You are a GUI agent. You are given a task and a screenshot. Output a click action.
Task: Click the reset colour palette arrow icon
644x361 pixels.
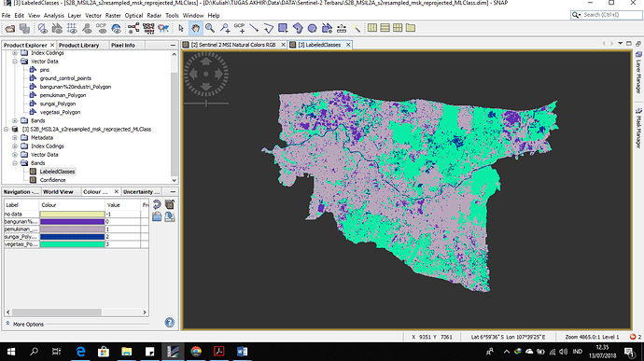157,204
